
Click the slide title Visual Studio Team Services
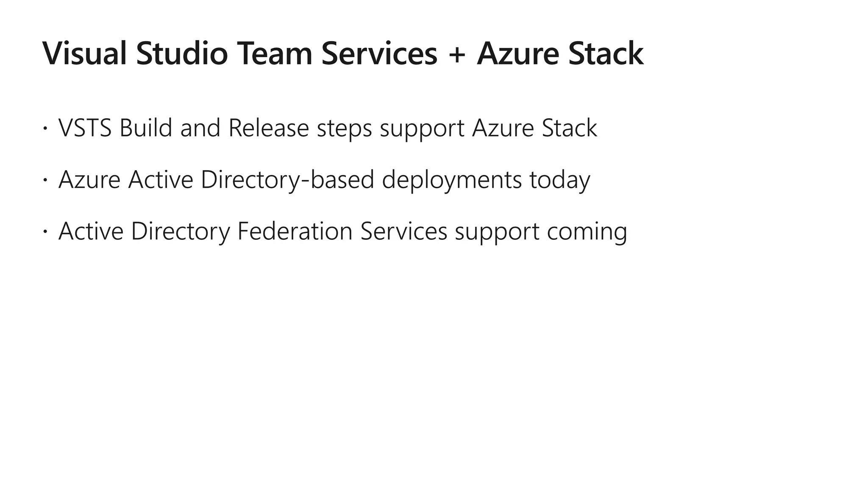tap(240, 53)
